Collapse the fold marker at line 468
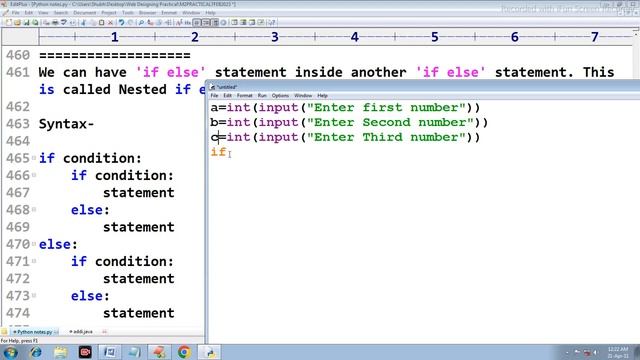 pyautogui.click(x=34, y=209)
